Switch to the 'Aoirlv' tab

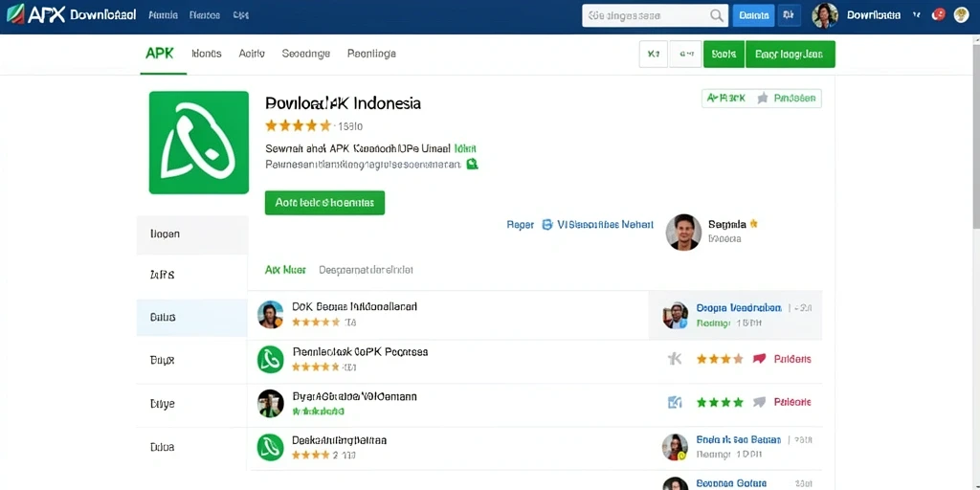[x=252, y=54]
